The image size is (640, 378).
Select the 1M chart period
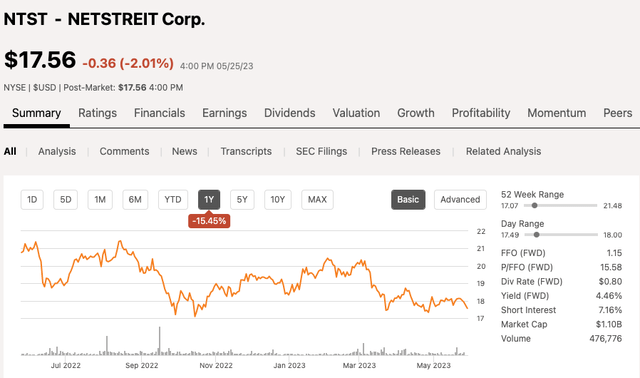(100, 200)
